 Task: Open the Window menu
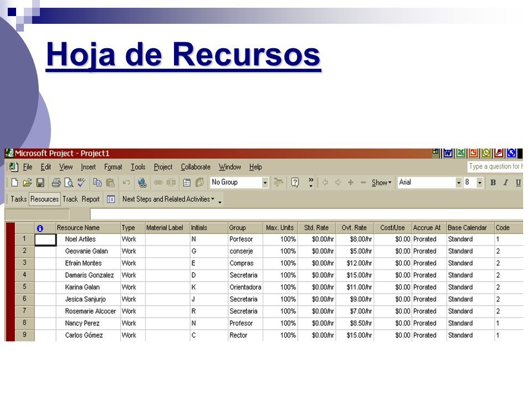point(229,167)
